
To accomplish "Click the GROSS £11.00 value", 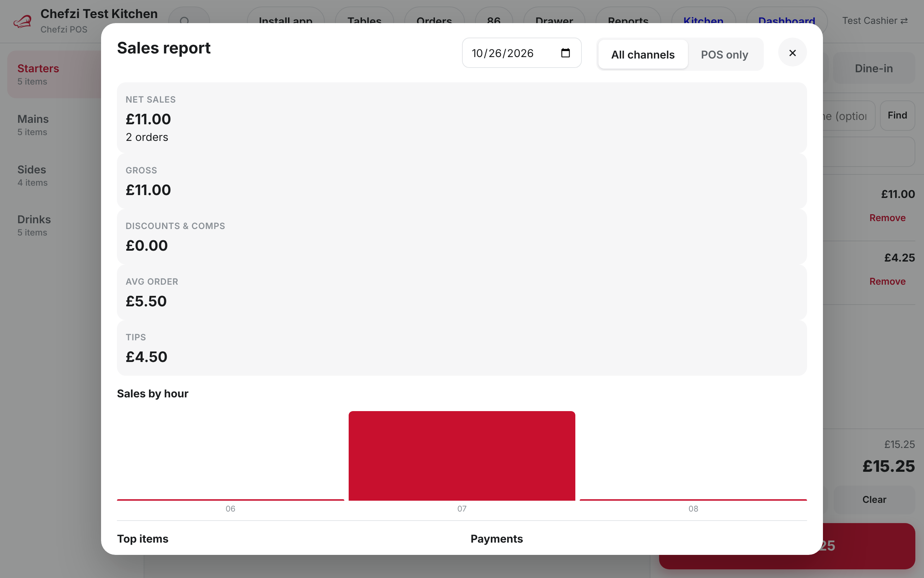I will (x=148, y=190).
